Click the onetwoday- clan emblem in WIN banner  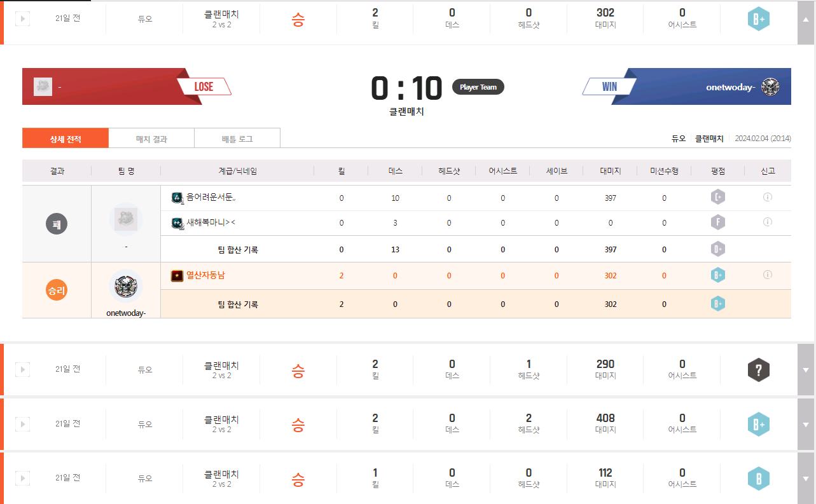coord(770,86)
